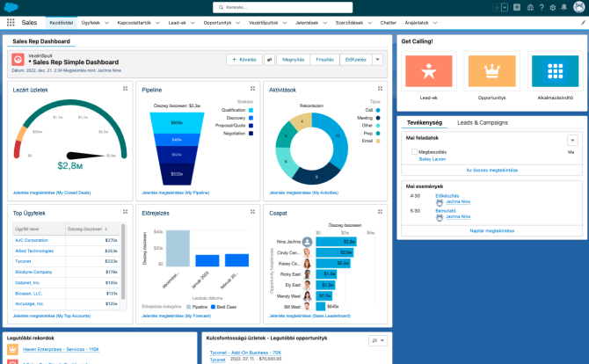Expand the Ügyfelek tab dropdown arrow

point(107,20)
